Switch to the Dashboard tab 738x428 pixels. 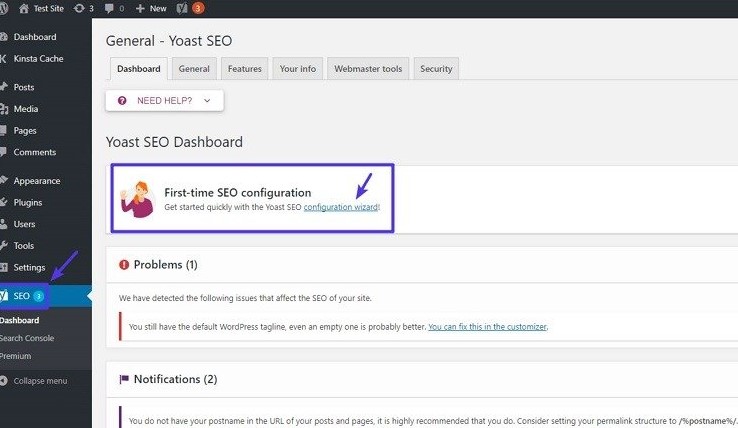point(139,69)
